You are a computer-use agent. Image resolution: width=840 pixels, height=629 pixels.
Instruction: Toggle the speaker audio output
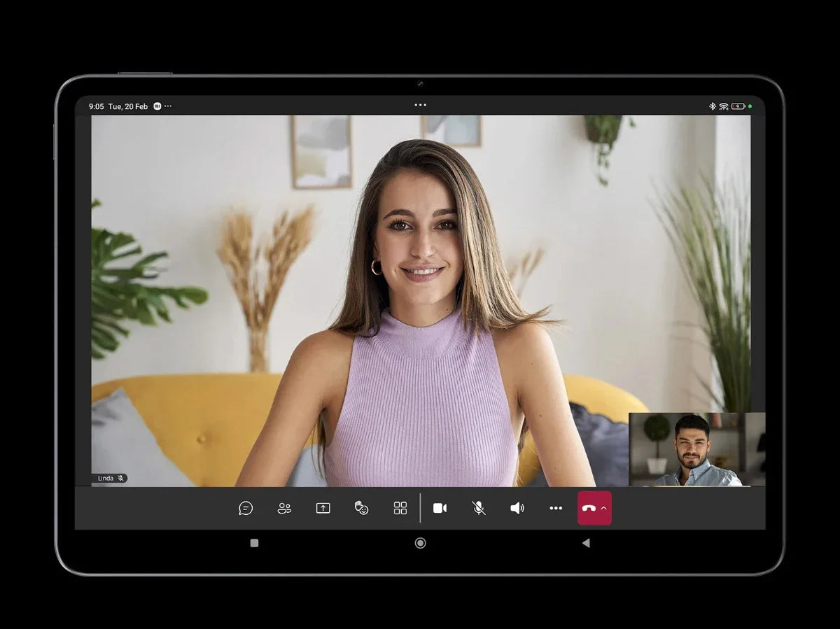click(517, 508)
